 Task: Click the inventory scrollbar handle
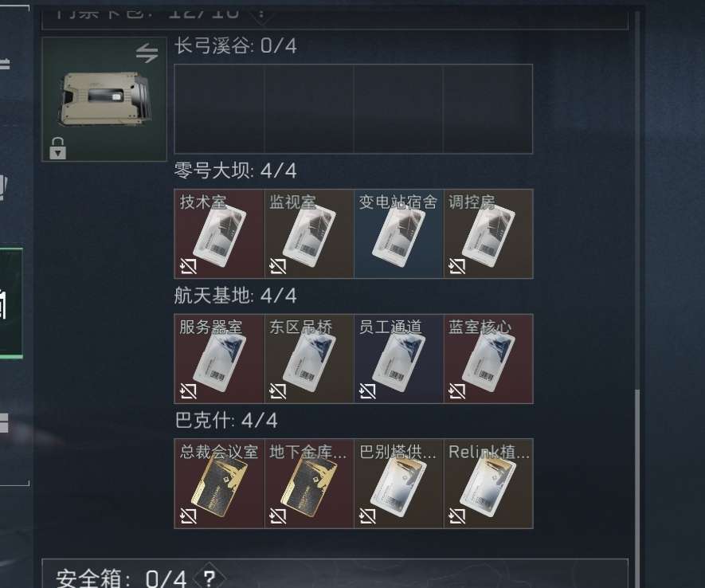636,488
